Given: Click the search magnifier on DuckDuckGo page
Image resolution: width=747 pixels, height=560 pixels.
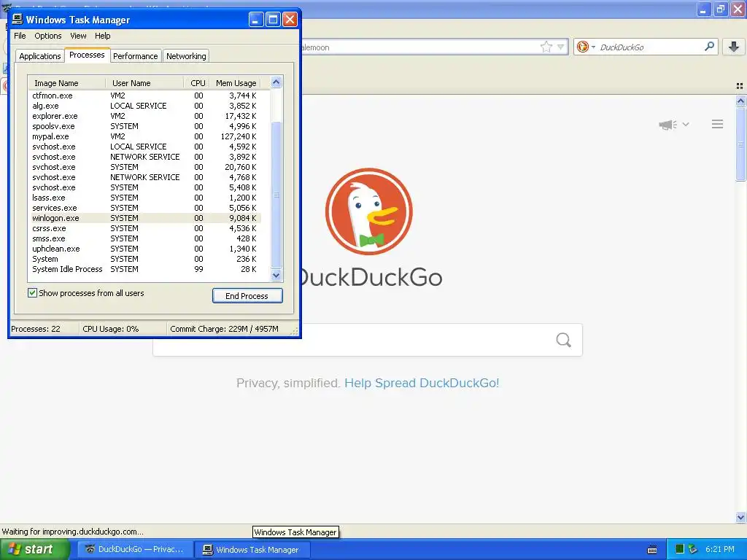Looking at the screenshot, I should coord(564,340).
